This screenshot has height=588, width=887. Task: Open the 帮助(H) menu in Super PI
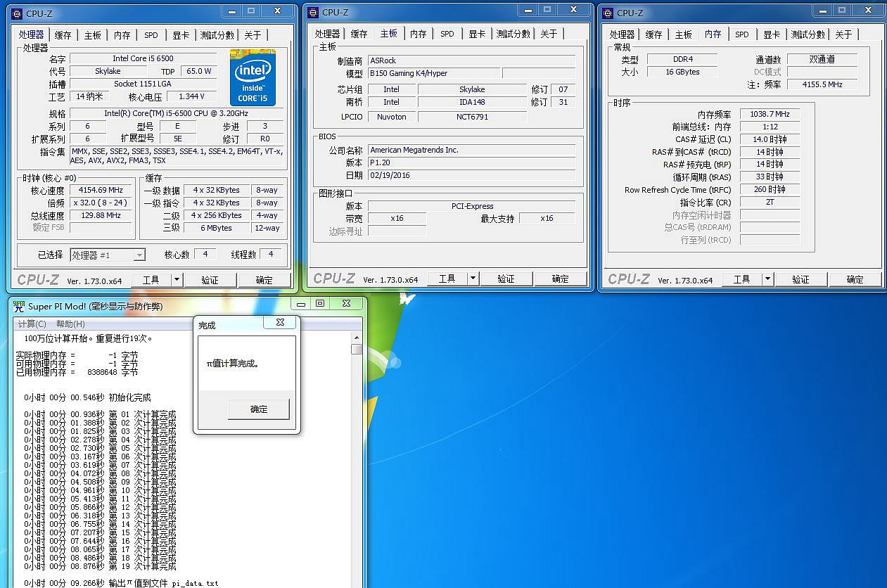[70, 324]
